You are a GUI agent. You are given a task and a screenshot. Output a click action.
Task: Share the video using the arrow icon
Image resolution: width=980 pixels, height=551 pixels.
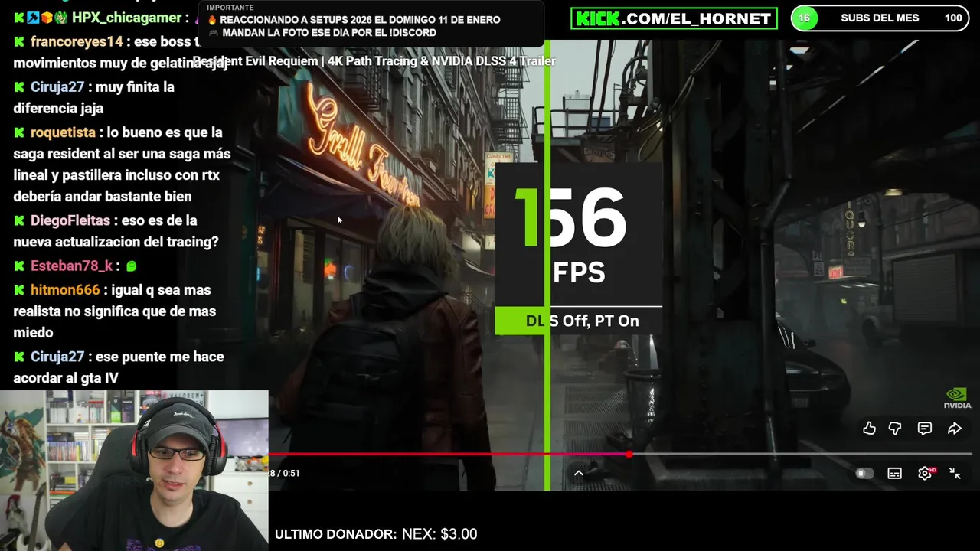click(x=954, y=429)
